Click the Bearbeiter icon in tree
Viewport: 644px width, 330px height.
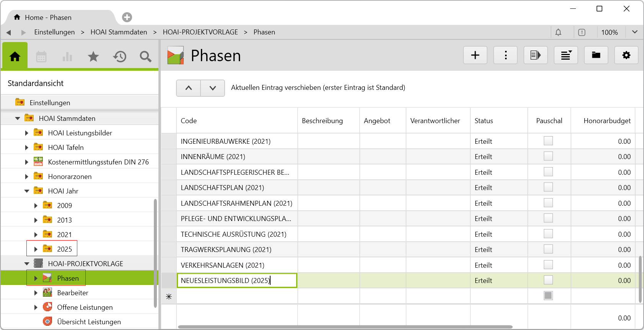[47, 293]
